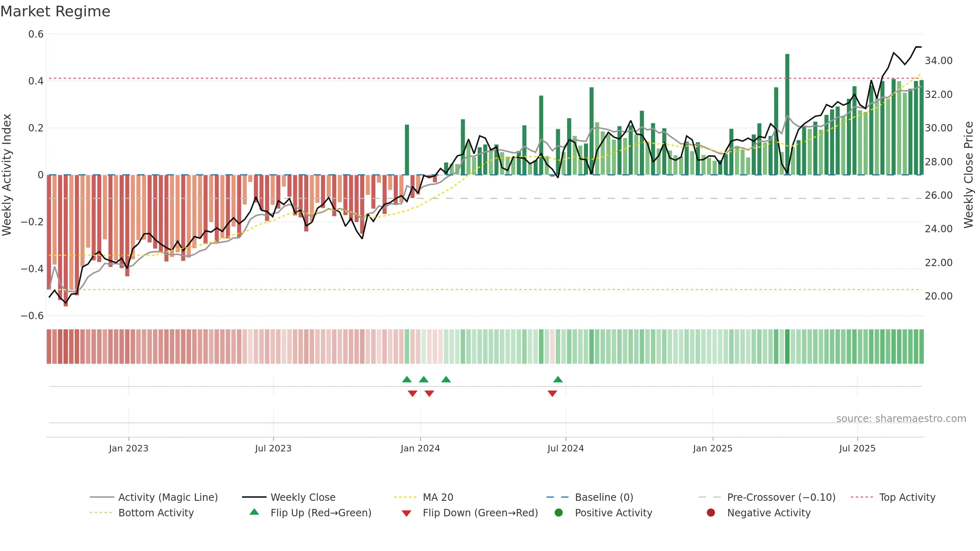Viewport: 980px width, 551px height.
Task: Click the Bottom Activity legend entry
Action: (x=142, y=513)
